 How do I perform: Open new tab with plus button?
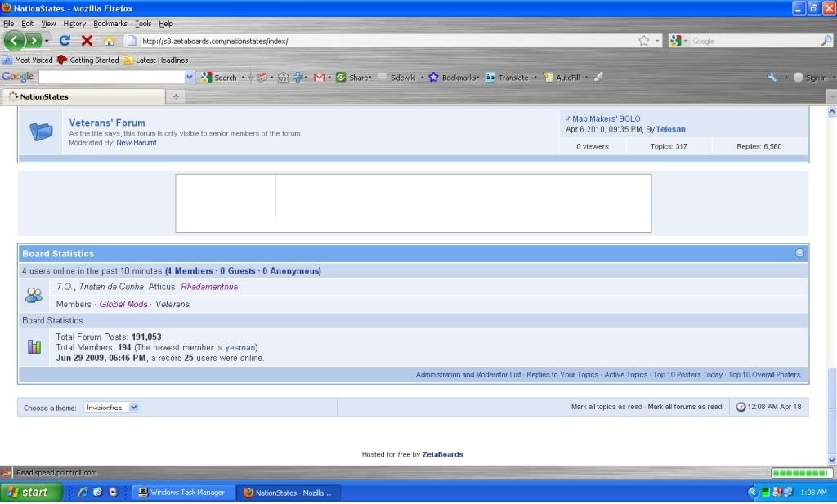coord(176,96)
